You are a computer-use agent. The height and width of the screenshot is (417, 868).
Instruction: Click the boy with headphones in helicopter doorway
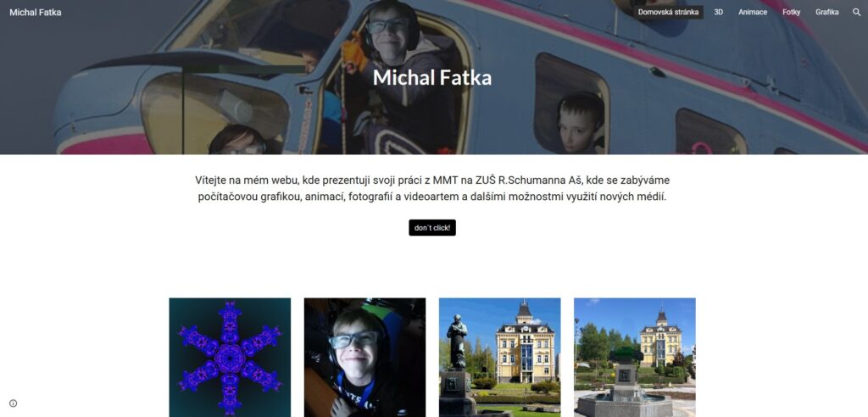coord(394,77)
